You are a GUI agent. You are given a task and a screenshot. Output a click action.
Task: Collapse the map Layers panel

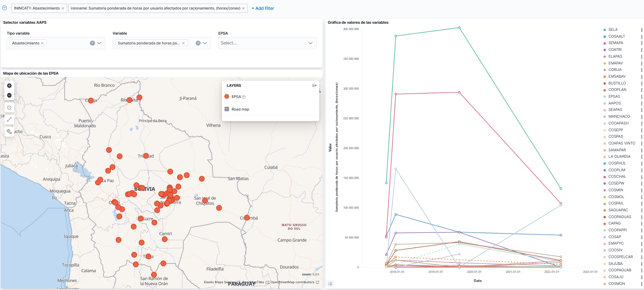[314, 85]
